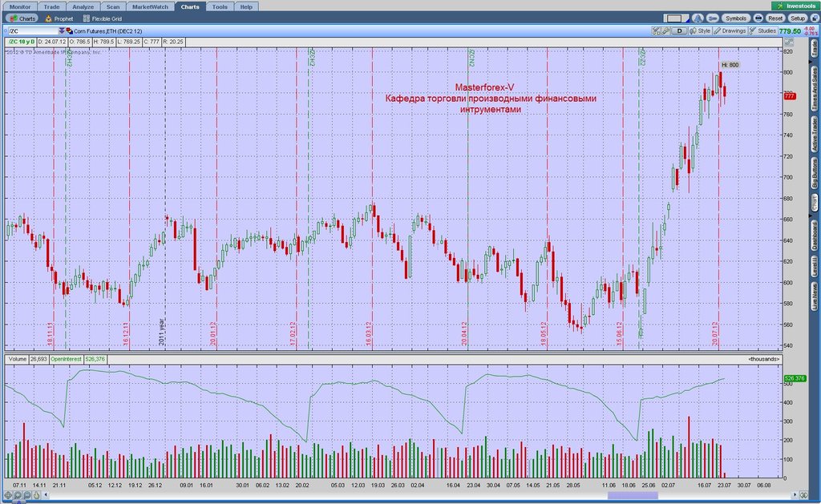
Task: Click the O: 786.5 open value
Action: pos(80,42)
